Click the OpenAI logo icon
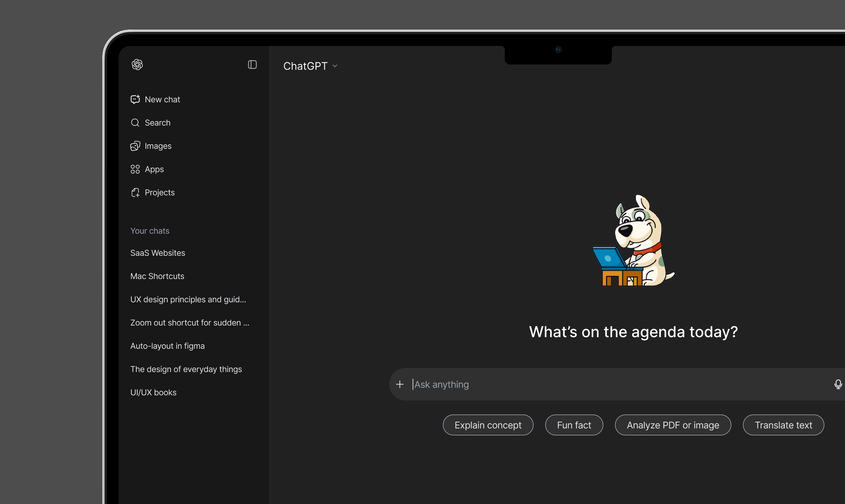Image resolution: width=845 pixels, height=504 pixels. (x=137, y=65)
